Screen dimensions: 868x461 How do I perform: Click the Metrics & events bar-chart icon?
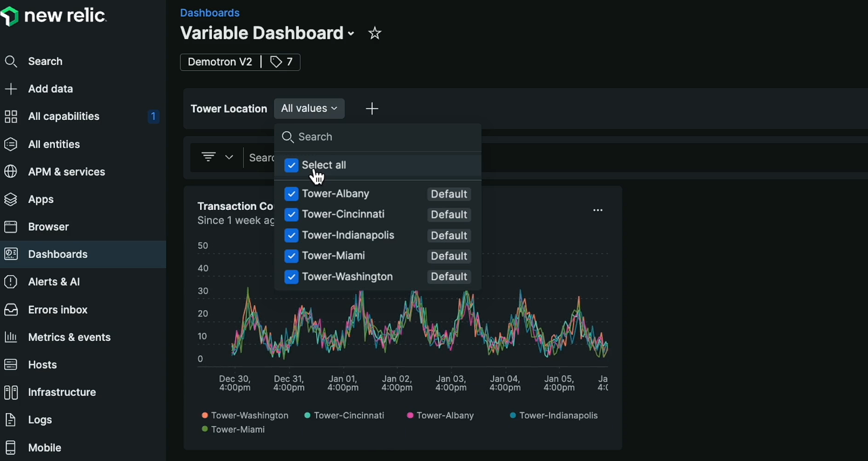click(11, 337)
